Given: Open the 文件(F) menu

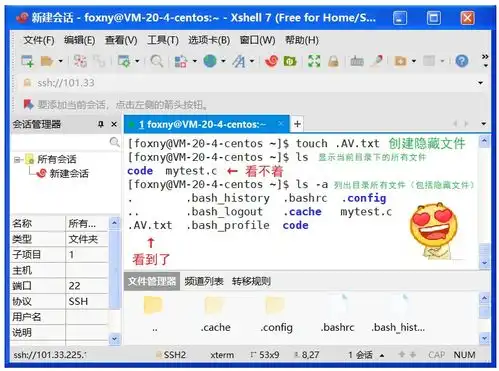Looking at the screenshot, I should (39, 40).
